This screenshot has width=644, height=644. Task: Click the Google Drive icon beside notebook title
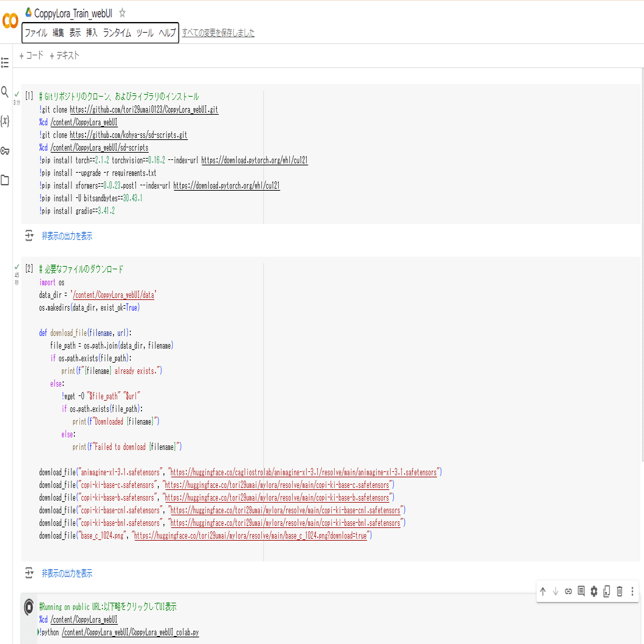tap(29, 12)
